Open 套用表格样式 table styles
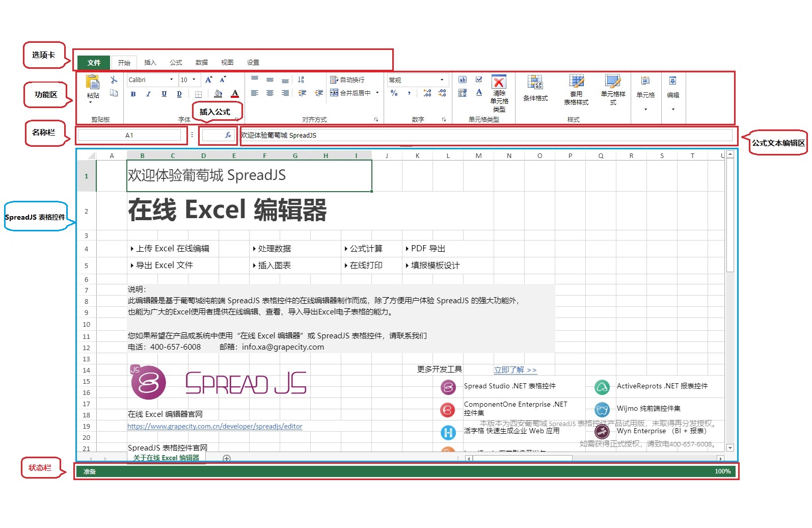The height and width of the screenshot is (528, 812). (576, 90)
